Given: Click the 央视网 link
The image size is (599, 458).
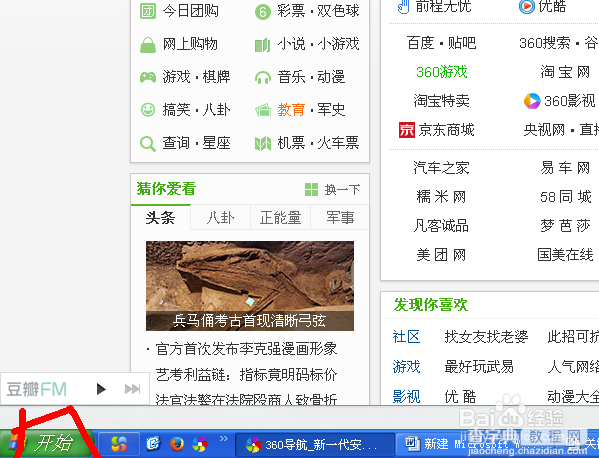Looking at the screenshot, I should coord(544,130).
